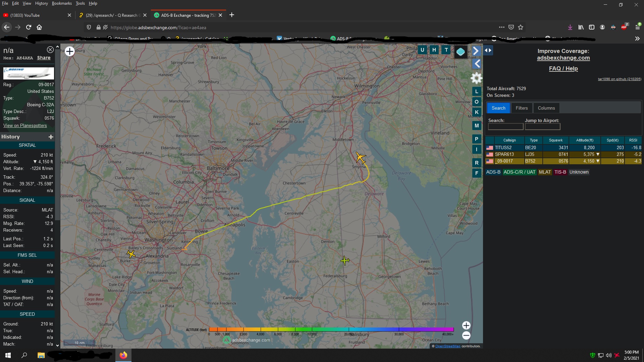This screenshot has width=644, height=362.
Task: Sort table by Spd(kt) column
Action: [x=612, y=140]
